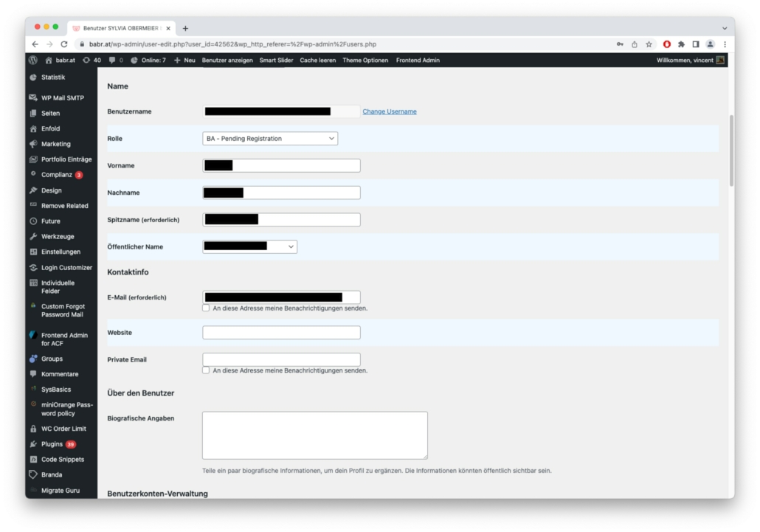Click the Website input field

pos(281,333)
